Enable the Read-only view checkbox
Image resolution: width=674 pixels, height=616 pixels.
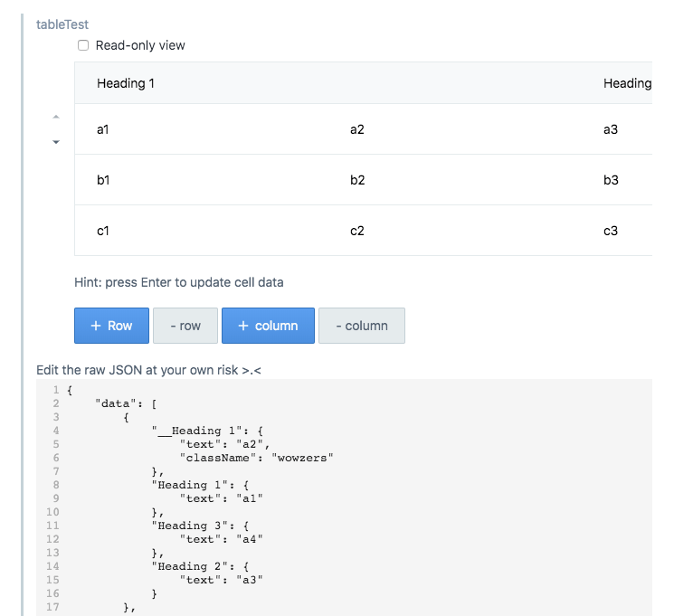click(x=83, y=45)
